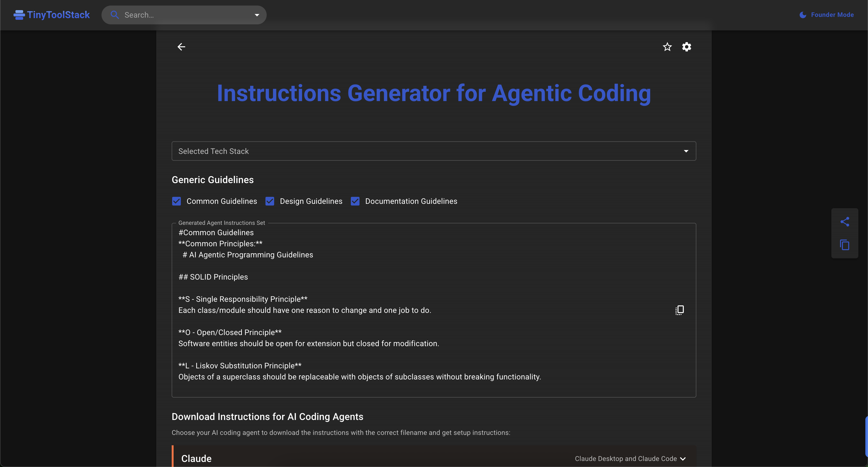Uncheck Documentation Guidelines checkbox

[355, 201]
